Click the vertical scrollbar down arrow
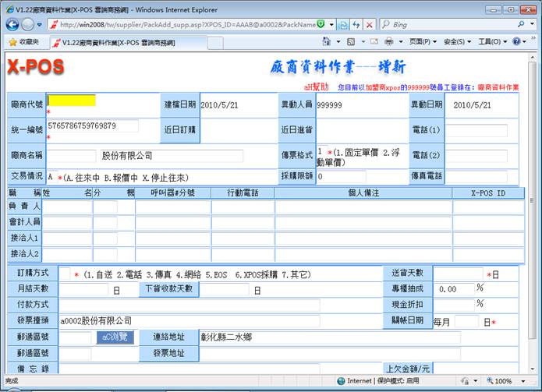This screenshot has height=392, width=542. coord(535,369)
